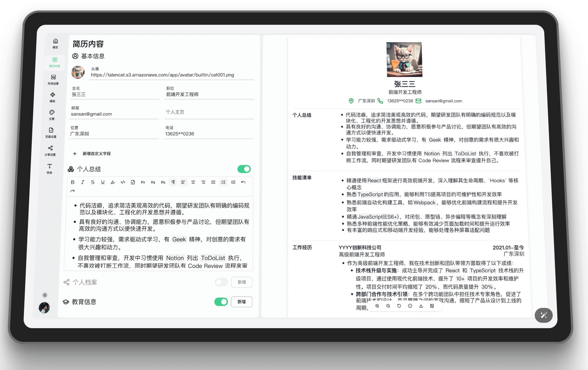The height and width of the screenshot is (370, 588).
Task: Click the 个人主页 input field
Action: [209, 112]
